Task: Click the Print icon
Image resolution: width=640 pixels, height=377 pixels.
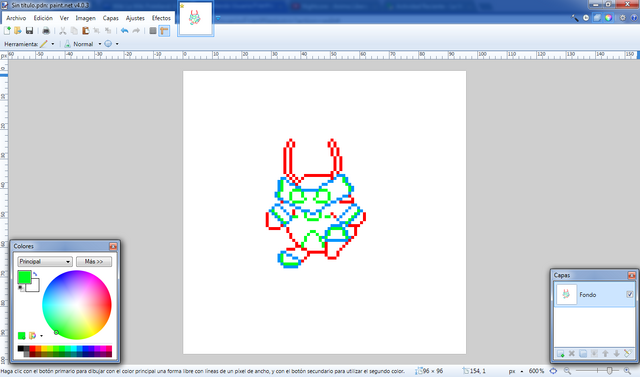Action: (x=46, y=31)
